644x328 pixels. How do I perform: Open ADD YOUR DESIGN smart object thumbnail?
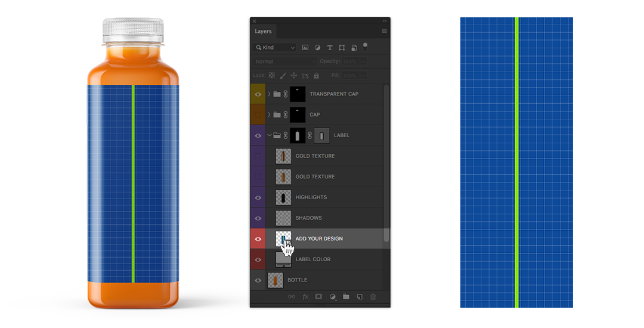click(x=283, y=239)
